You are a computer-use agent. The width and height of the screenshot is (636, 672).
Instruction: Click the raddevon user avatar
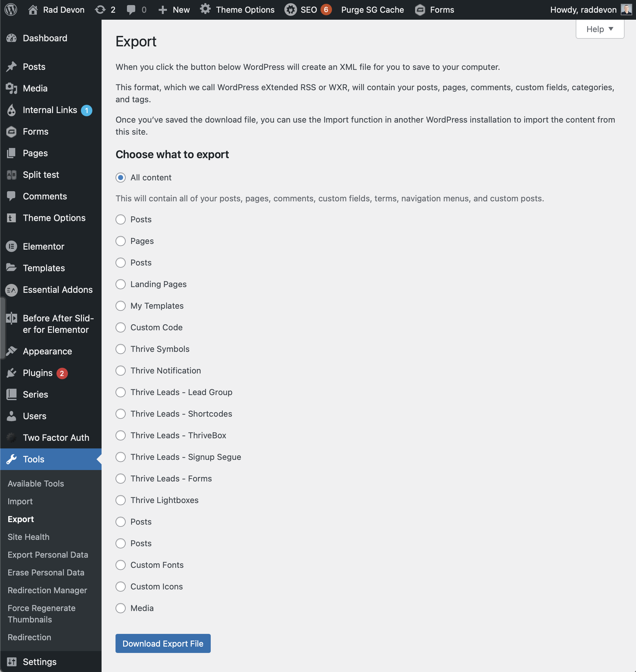(x=626, y=10)
